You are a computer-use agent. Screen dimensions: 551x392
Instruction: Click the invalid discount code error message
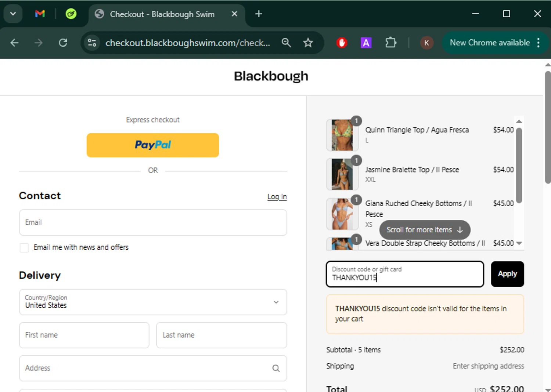pyautogui.click(x=425, y=314)
